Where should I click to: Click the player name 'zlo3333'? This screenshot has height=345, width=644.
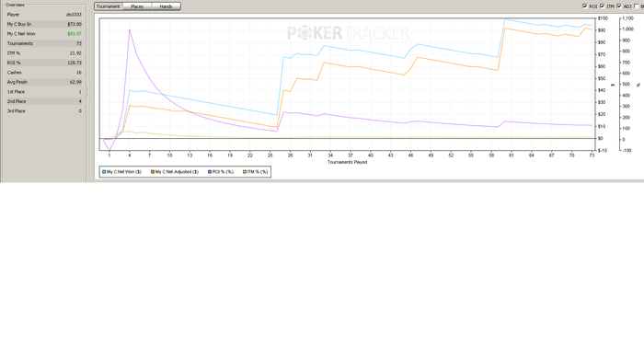[x=74, y=15]
